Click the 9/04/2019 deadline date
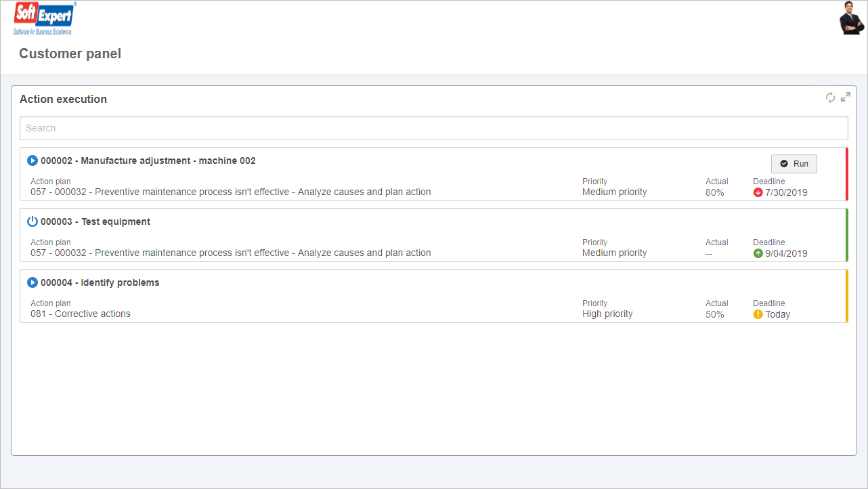Screen dimensions: 868x489 [x=786, y=253]
